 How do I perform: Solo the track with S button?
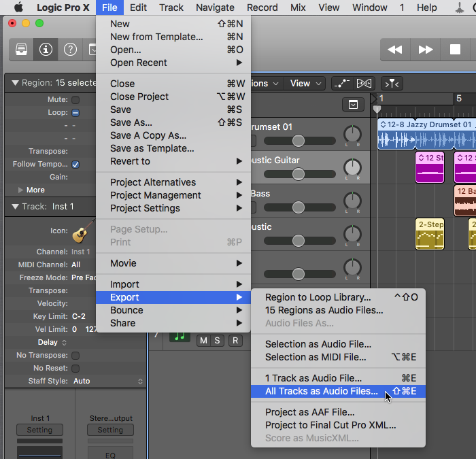click(218, 341)
